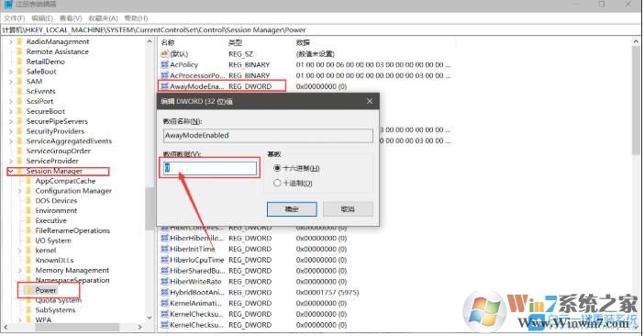Collapse the Session Manager tree node
The height and width of the screenshot is (336, 644).
click(11, 171)
